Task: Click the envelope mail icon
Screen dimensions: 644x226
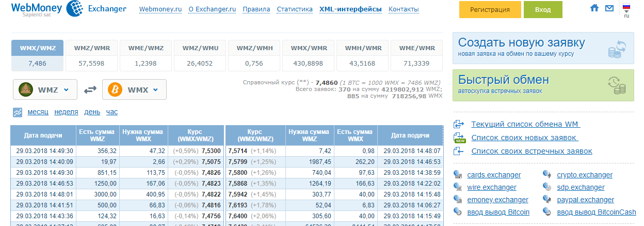Action: pos(609,8)
